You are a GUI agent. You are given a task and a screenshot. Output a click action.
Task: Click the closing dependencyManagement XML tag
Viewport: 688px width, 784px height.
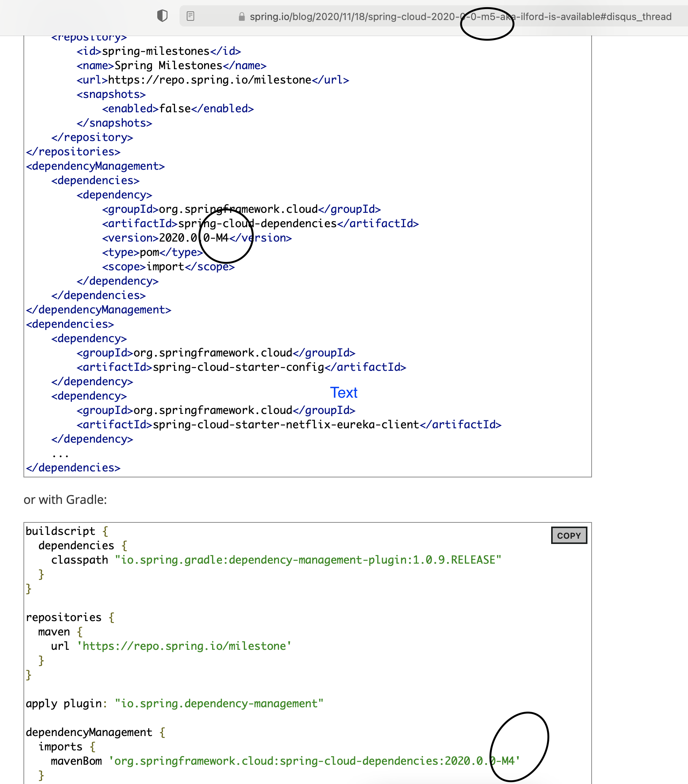[x=99, y=310]
